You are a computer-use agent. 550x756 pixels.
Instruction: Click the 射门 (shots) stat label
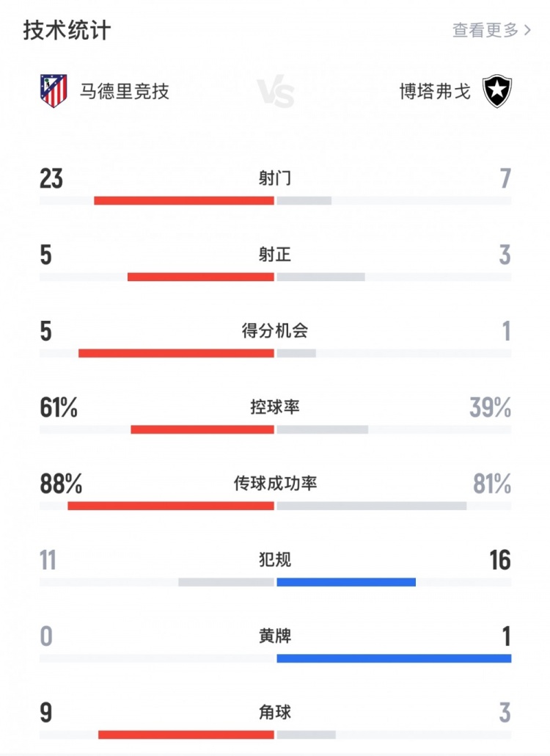(275, 178)
